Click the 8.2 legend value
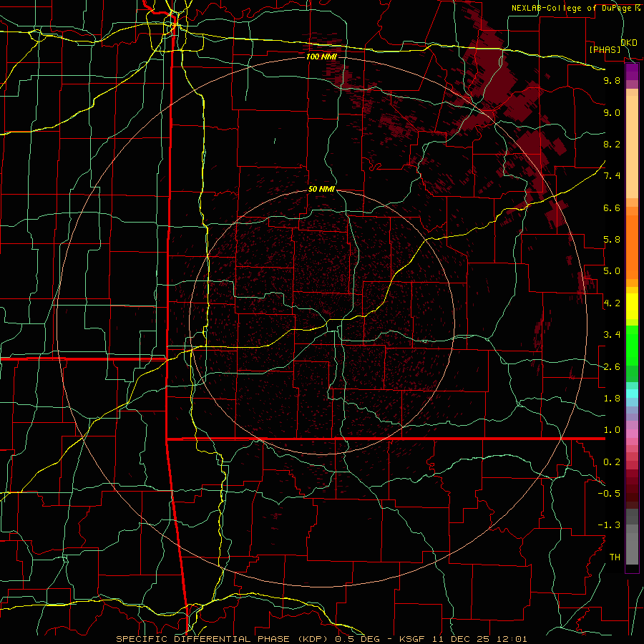The width and height of the screenshot is (644, 644). point(612,144)
